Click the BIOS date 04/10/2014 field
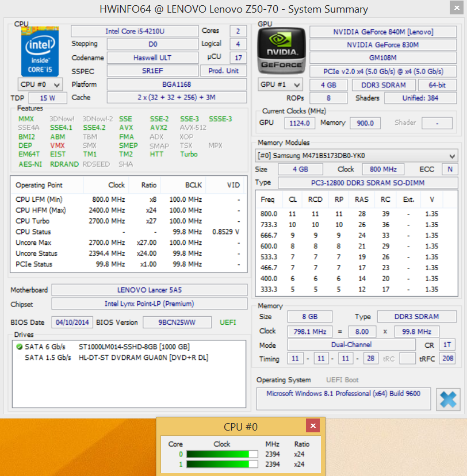 click(x=72, y=322)
